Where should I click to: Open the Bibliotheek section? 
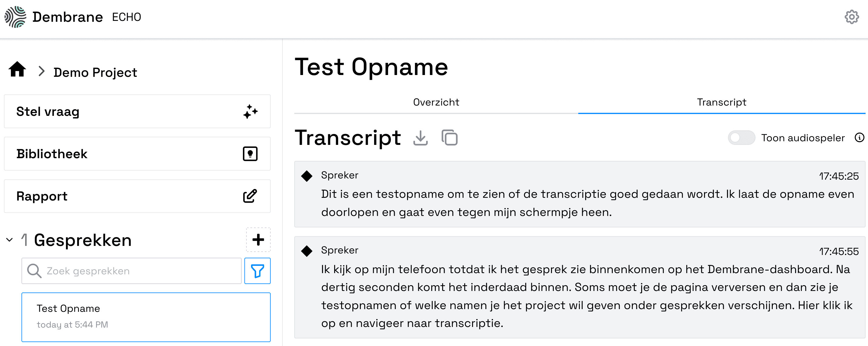(137, 154)
